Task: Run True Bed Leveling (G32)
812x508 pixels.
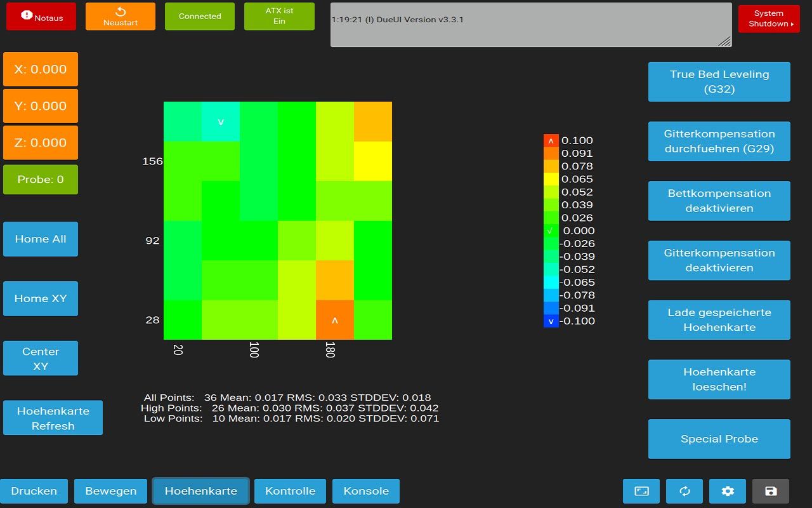Action: [719, 82]
